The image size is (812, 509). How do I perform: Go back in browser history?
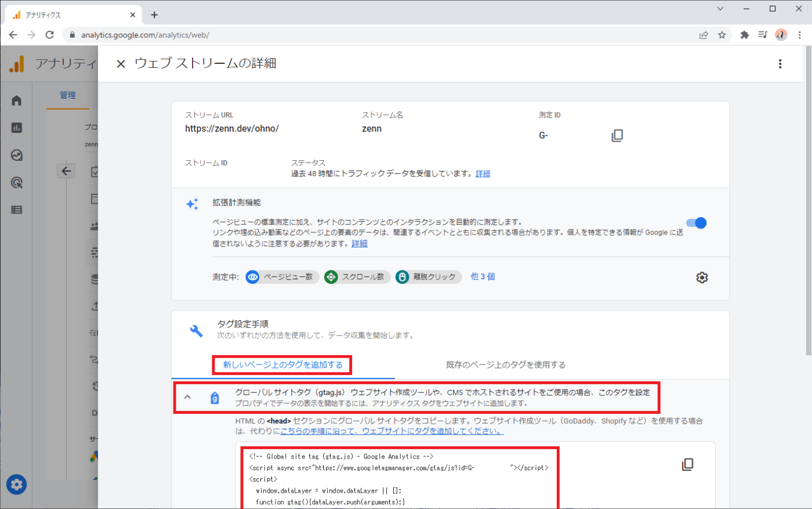(13, 35)
